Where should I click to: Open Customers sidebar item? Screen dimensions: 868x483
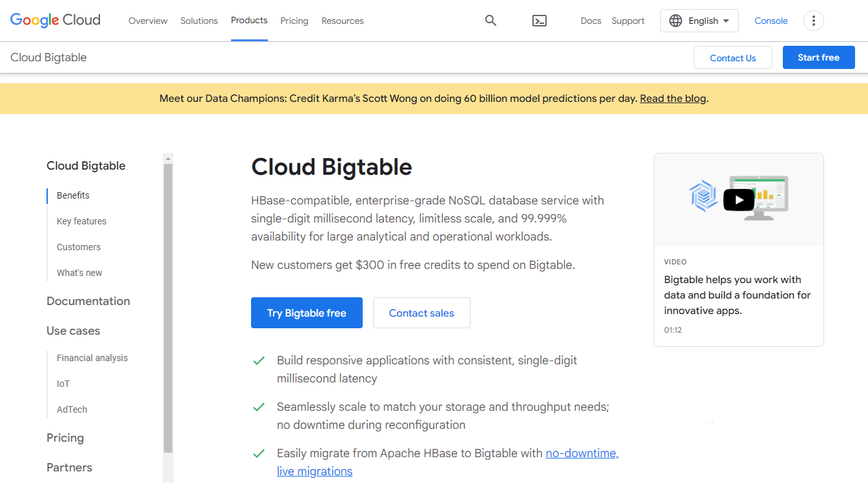pyautogui.click(x=79, y=247)
